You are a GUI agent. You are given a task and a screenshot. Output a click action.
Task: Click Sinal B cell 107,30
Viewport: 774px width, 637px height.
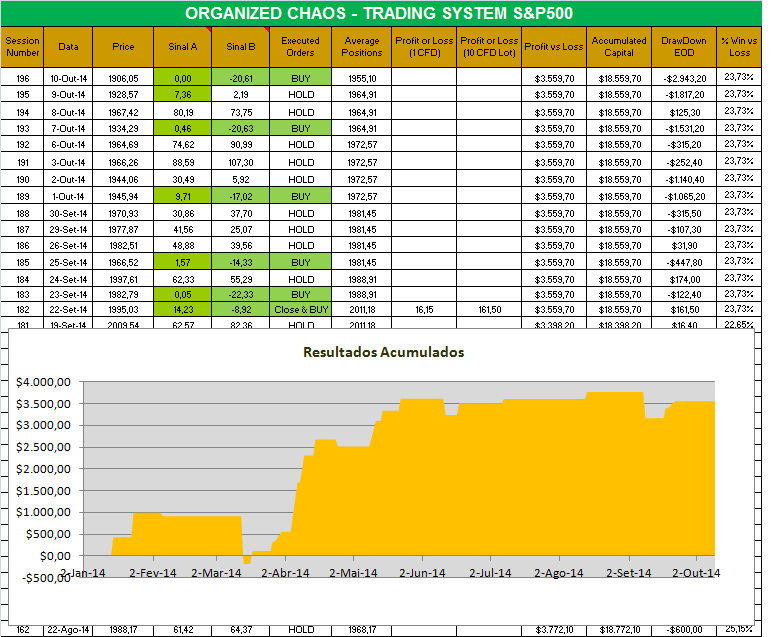[x=241, y=162]
